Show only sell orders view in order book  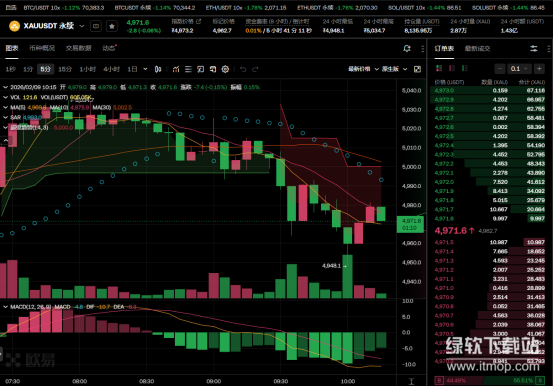pyautogui.click(x=452, y=68)
